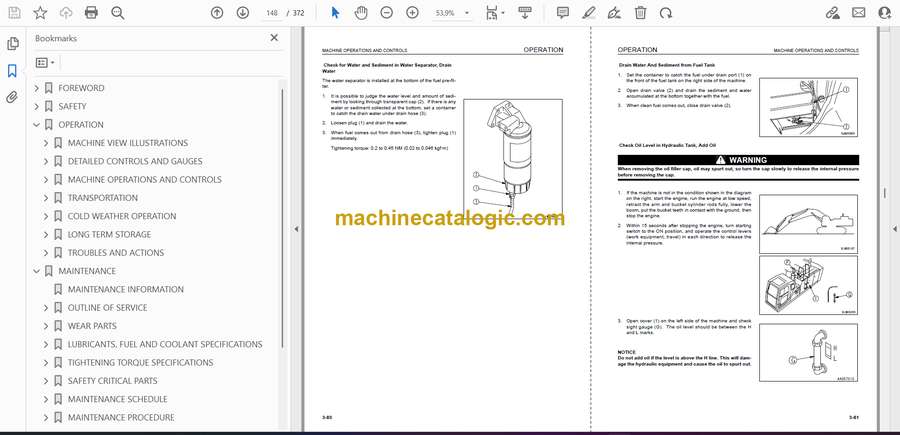This screenshot has width=900, height=435.
Task: Open the attachments paperclip panel
Action: [x=12, y=97]
